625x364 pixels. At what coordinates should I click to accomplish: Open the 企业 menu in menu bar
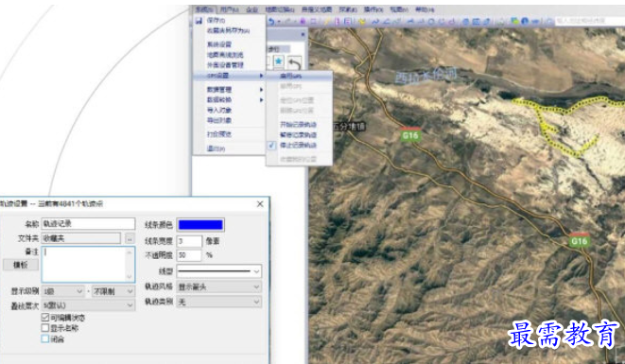[252, 9]
